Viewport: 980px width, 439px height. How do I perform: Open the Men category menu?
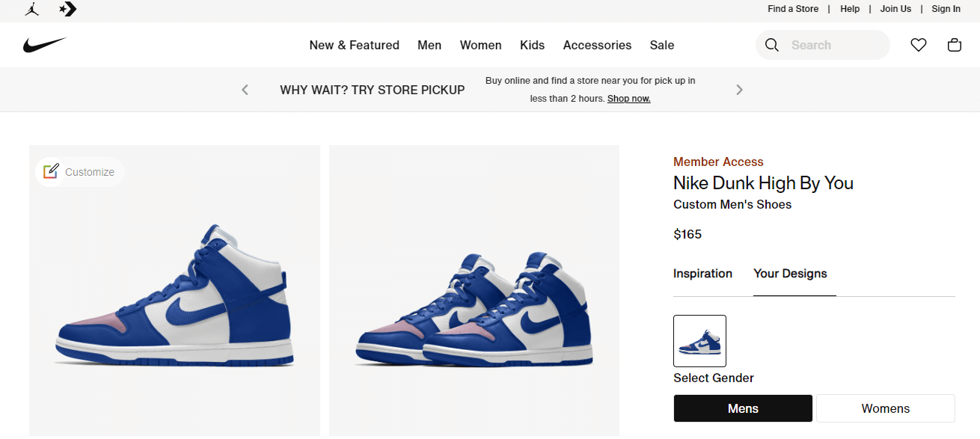click(x=429, y=45)
